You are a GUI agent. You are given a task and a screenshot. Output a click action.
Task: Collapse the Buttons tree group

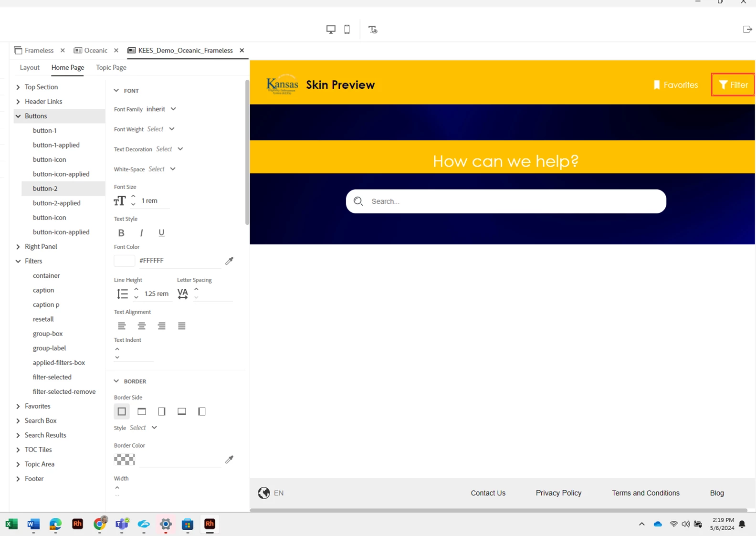[x=18, y=116]
